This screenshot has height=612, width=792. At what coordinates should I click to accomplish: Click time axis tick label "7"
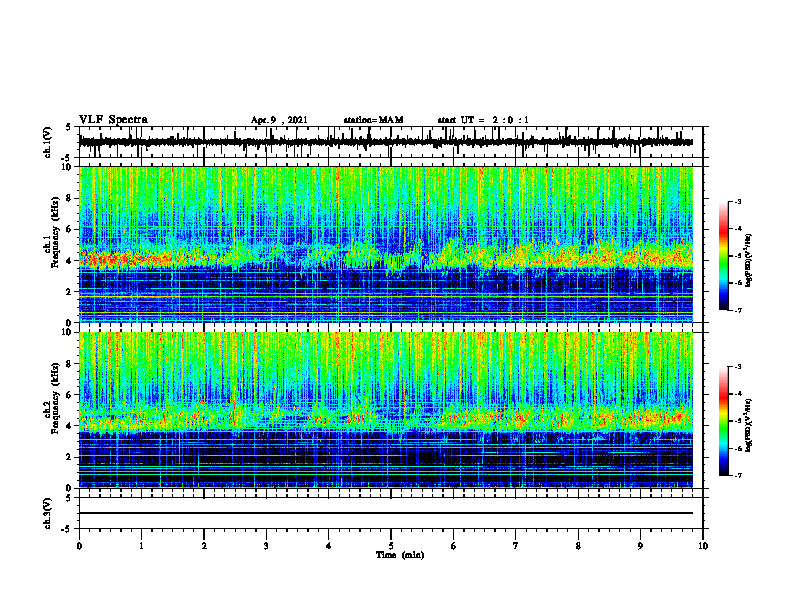[516, 546]
